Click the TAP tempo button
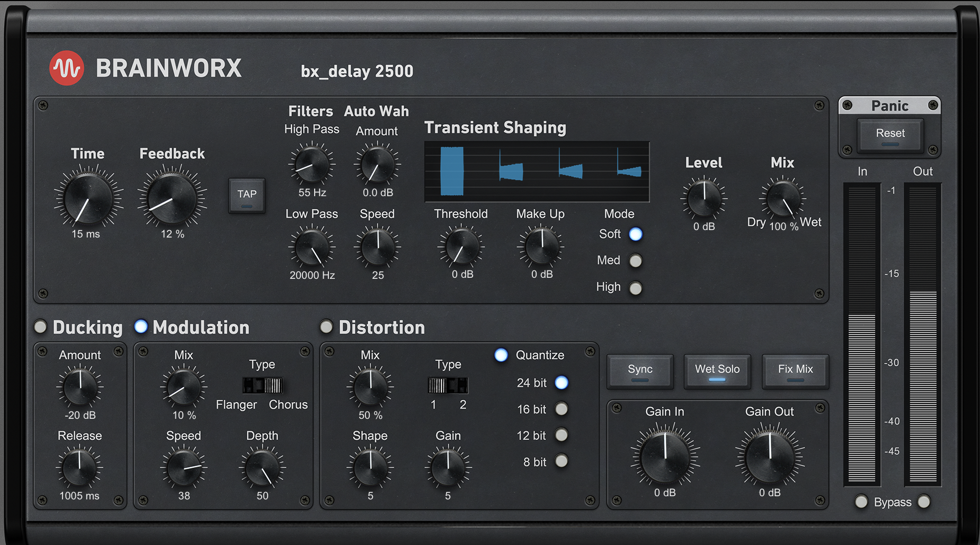This screenshot has height=545, width=980. click(247, 195)
